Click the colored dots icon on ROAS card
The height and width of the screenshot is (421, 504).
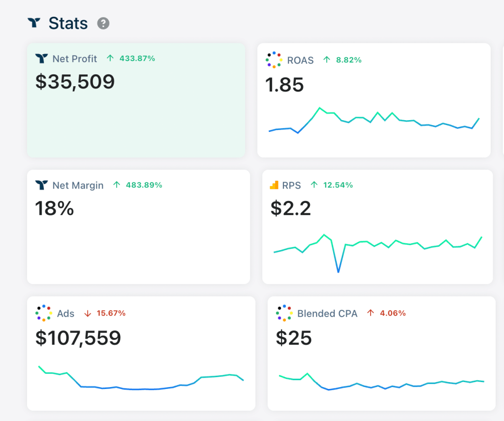pyautogui.click(x=273, y=60)
